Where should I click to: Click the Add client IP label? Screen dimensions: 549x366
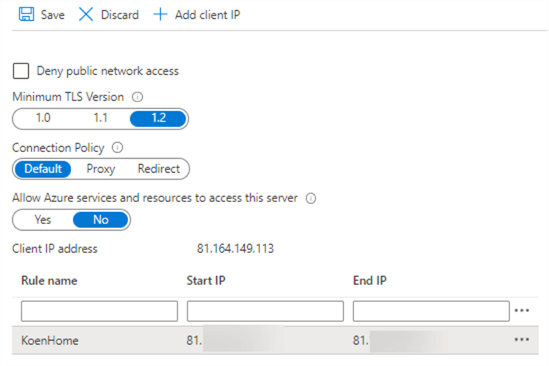(208, 15)
